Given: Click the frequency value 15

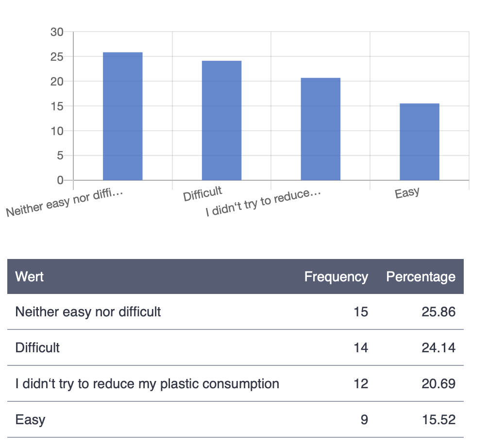Looking at the screenshot, I should 361,311.
